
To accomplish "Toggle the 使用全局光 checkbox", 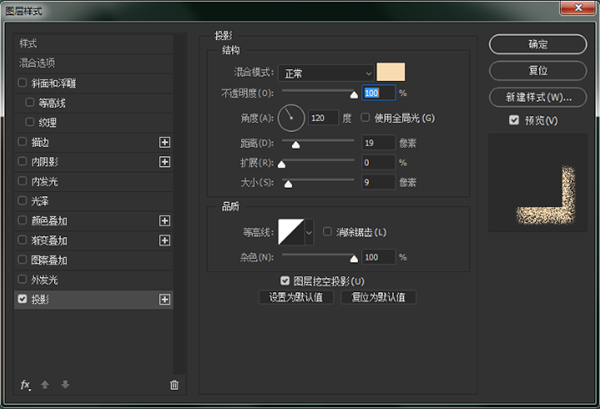I will pyautogui.click(x=366, y=118).
